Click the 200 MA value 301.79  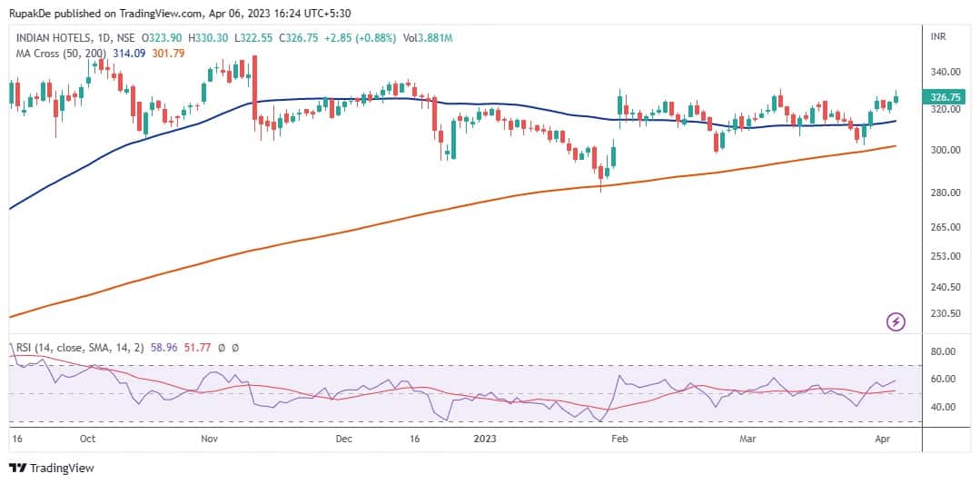pos(168,54)
